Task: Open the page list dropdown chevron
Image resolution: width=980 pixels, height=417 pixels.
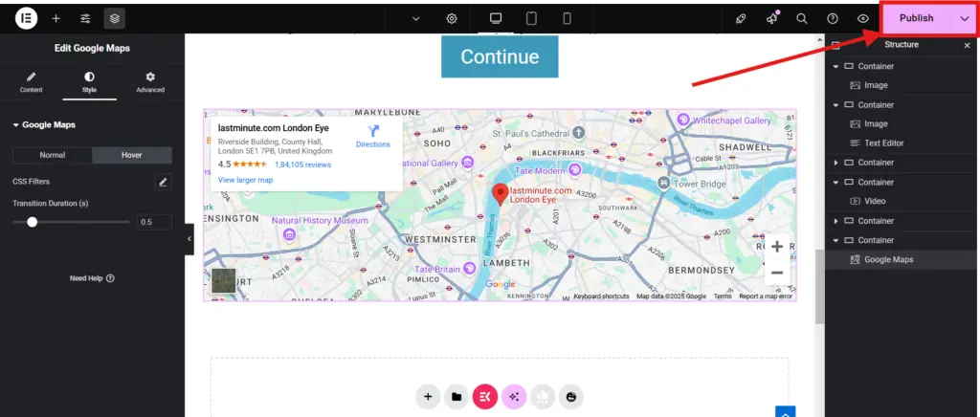Action: (x=416, y=19)
